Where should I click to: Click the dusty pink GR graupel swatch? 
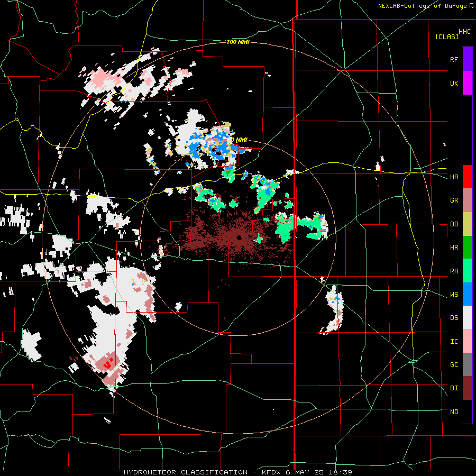click(x=467, y=200)
